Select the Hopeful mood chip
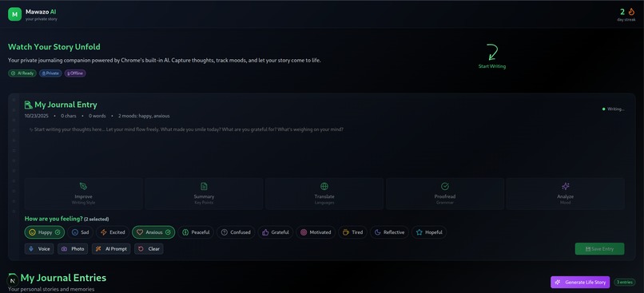 click(429, 232)
